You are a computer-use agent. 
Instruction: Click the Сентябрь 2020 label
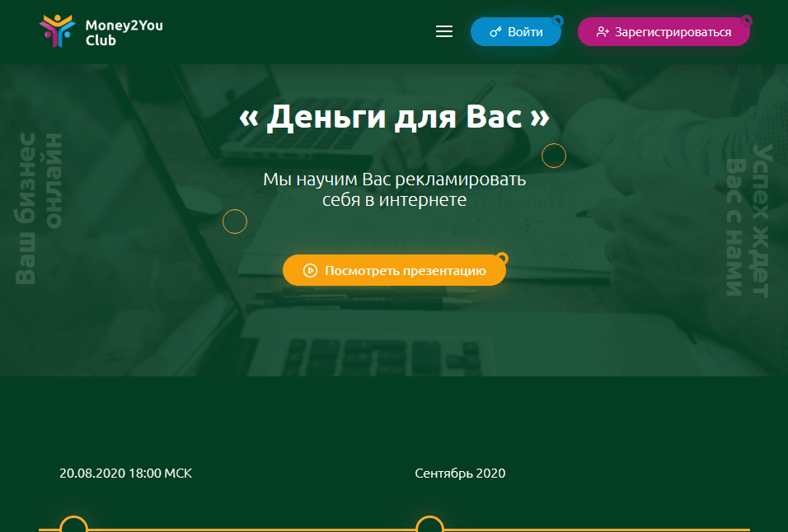pos(460,473)
